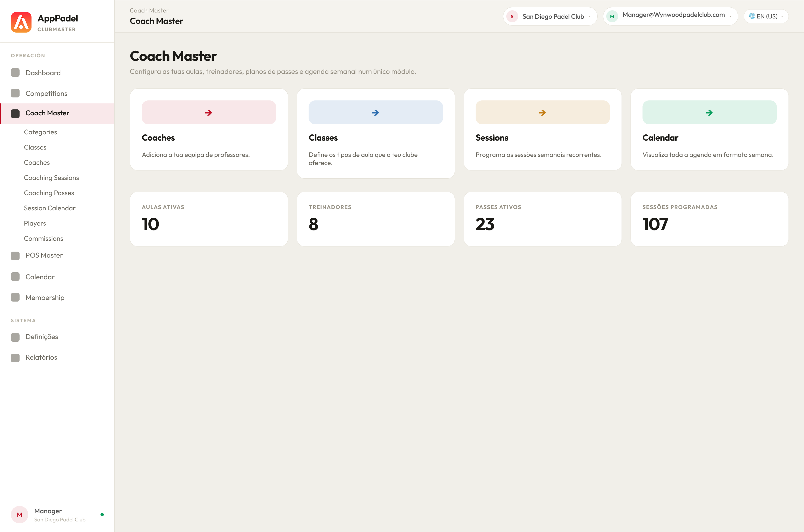The width and height of the screenshot is (804, 532).
Task: Click the Sessões Programadas stat card
Action: (x=709, y=219)
